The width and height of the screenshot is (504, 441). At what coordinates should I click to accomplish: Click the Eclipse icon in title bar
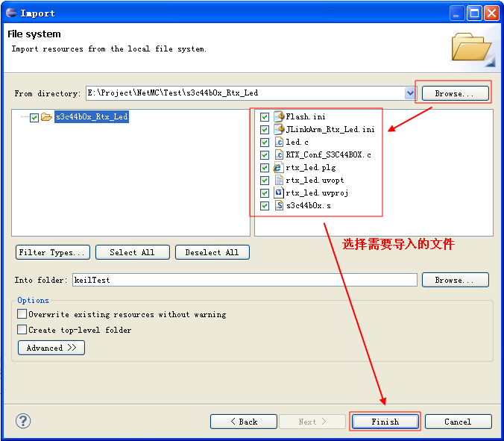(11, 13)
